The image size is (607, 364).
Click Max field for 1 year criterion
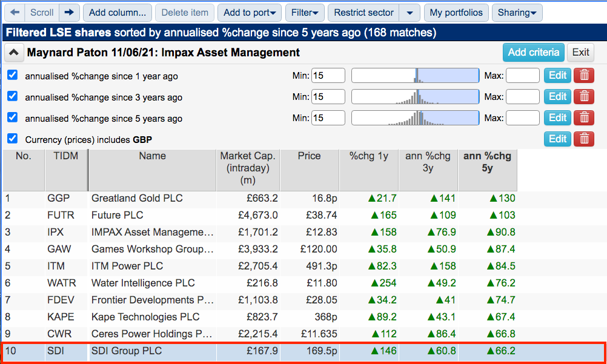(x=523, y=76)
